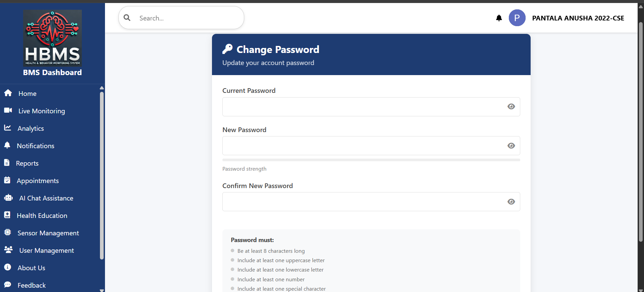The width and height of the screenshot is (644, 292).
Task: Select the Appointments calendar icon
Action: coord(7,180)
